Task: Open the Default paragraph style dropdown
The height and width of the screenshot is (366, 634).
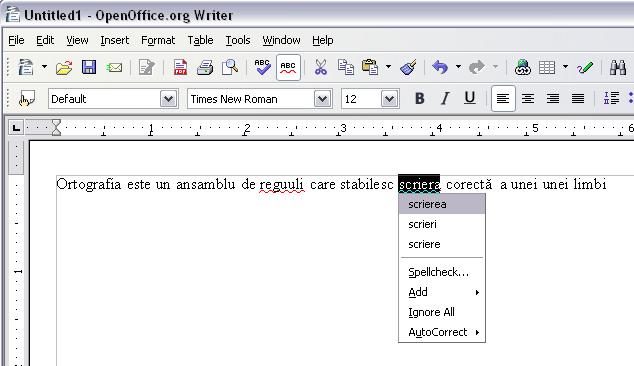Action: [169, 99]
